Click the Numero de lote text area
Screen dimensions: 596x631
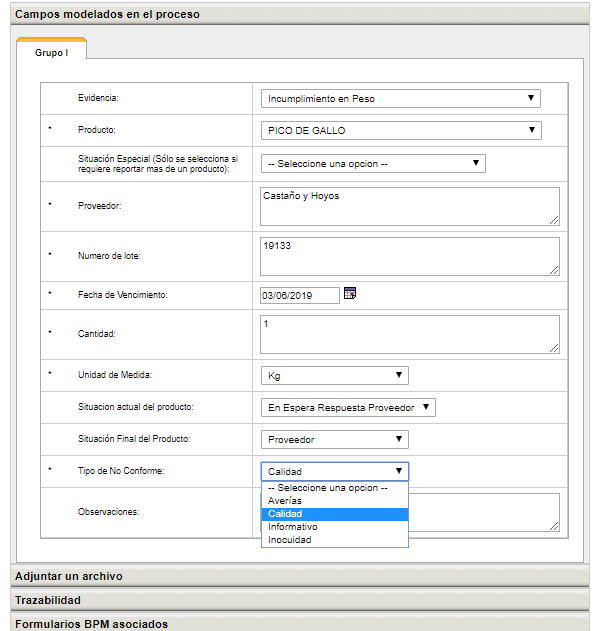click(410, 256)
